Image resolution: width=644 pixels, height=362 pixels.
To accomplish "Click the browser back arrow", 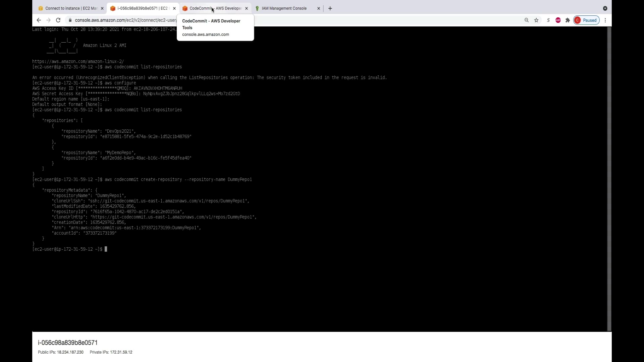I will pos(39,20).
